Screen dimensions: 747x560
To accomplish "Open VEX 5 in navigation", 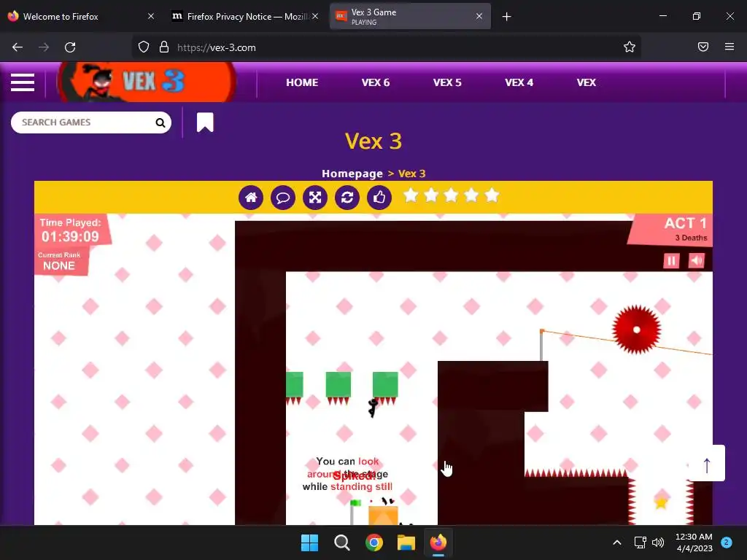I will 447,82.
